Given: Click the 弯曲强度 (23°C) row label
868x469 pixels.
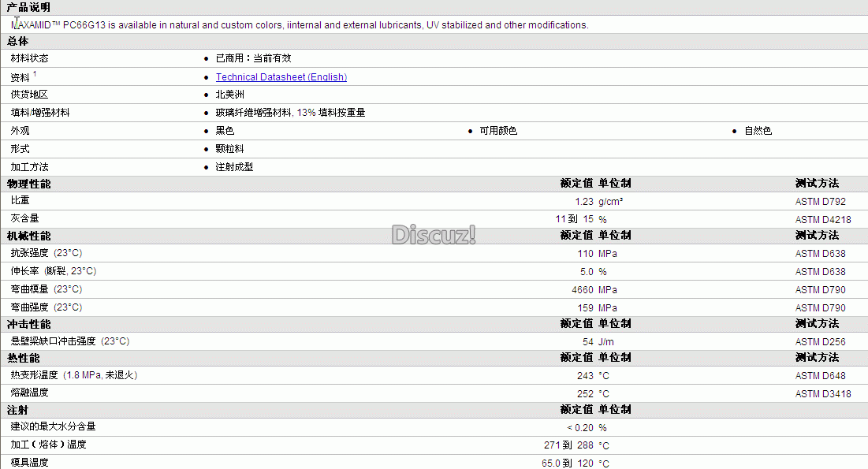Looking at the screenshot, I should point(47,307).
